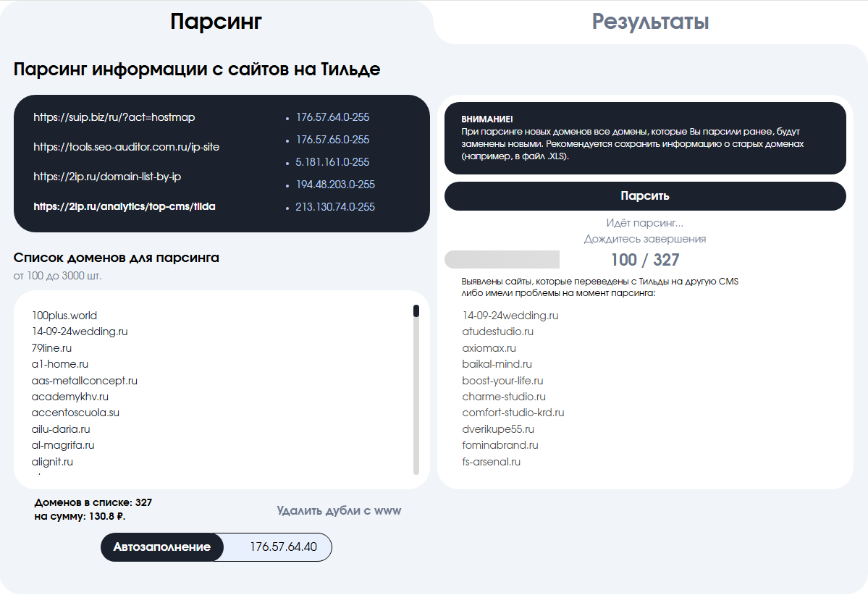Open the 2ip.ru top-cms tilda link
Screen dimensions: 868x595
[124, 206]
